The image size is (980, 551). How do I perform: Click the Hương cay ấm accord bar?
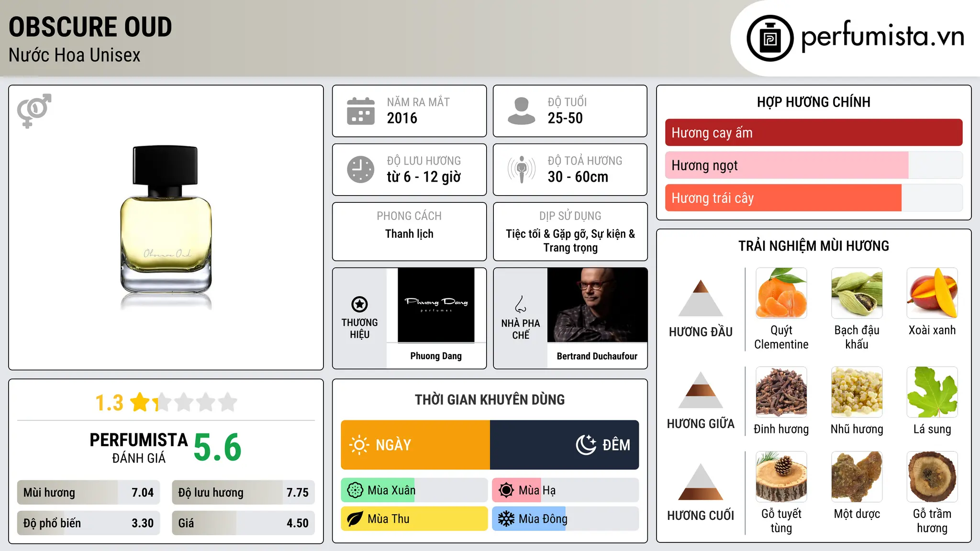(813, 132)
